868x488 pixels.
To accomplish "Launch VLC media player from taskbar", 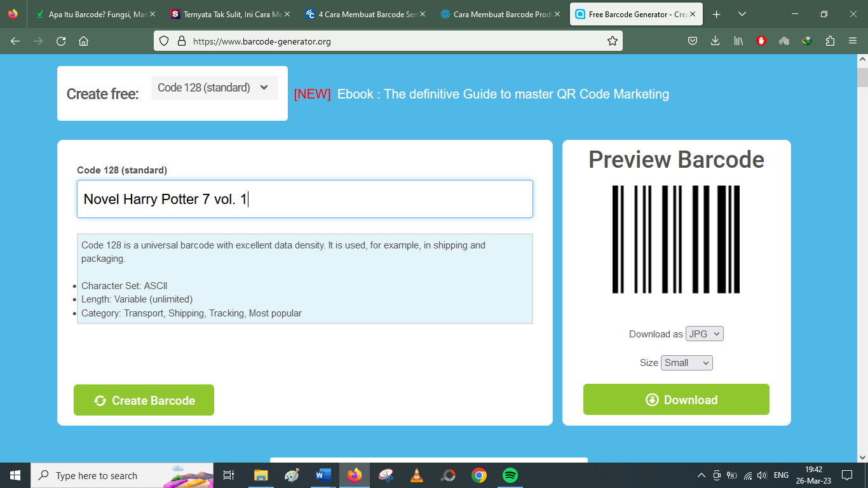I will pyautogui.click(x=417, y=475).
